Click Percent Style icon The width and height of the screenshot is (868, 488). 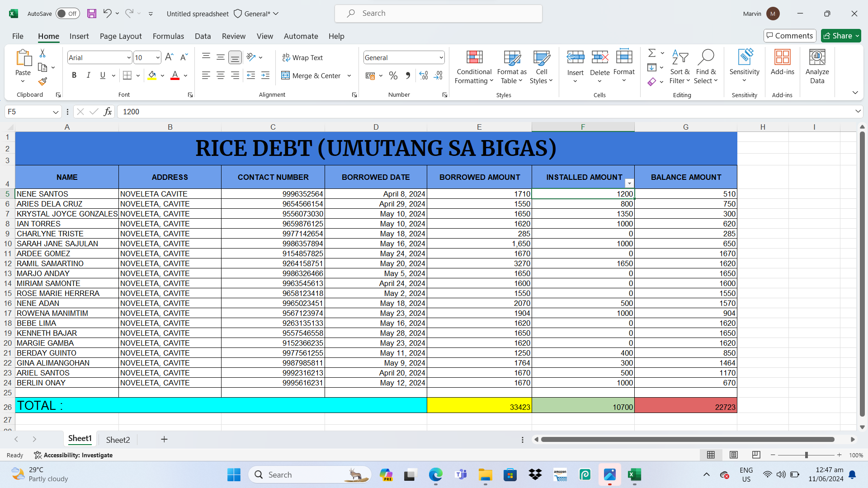(x=393, y=75)
